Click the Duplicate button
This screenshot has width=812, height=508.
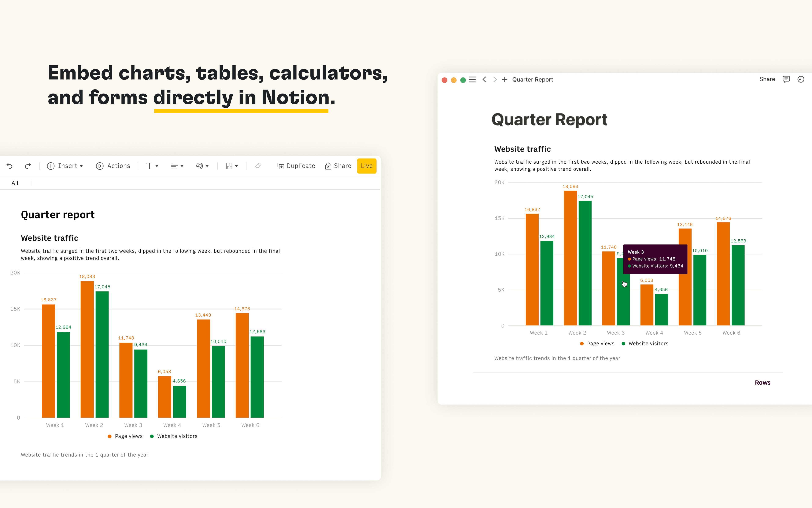[x=296, y=166]
